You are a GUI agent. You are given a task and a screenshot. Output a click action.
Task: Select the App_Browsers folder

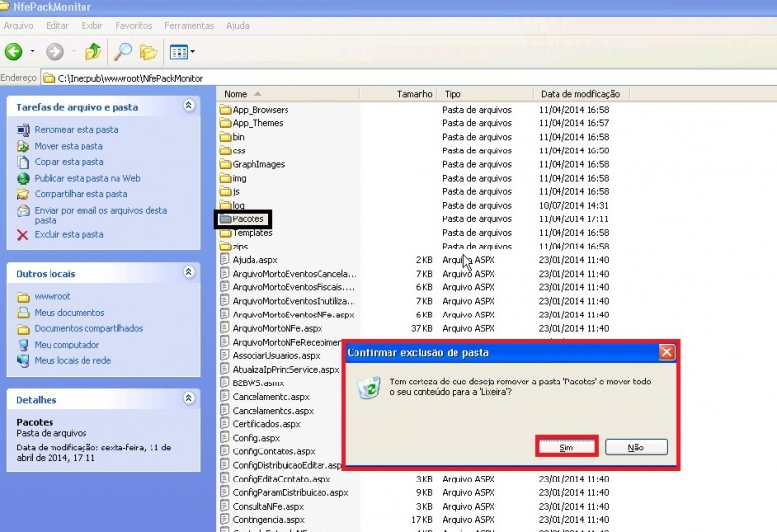259,110
